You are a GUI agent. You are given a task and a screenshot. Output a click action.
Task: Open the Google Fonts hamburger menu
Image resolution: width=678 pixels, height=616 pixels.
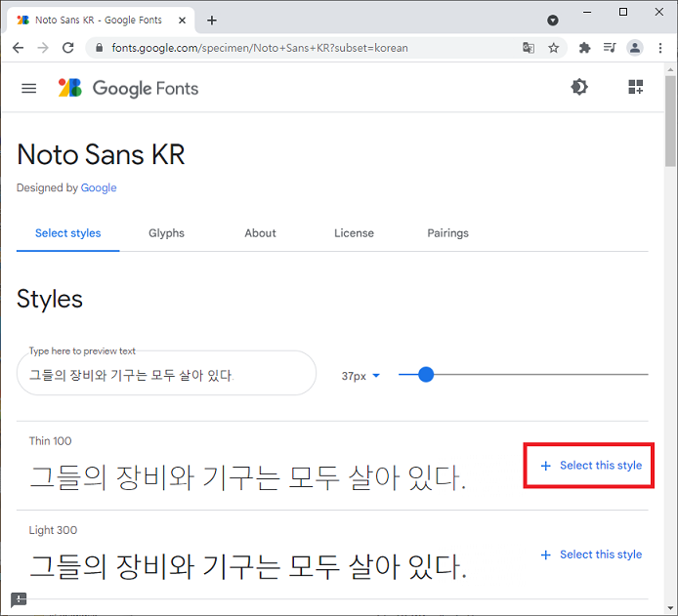(29, 89)
